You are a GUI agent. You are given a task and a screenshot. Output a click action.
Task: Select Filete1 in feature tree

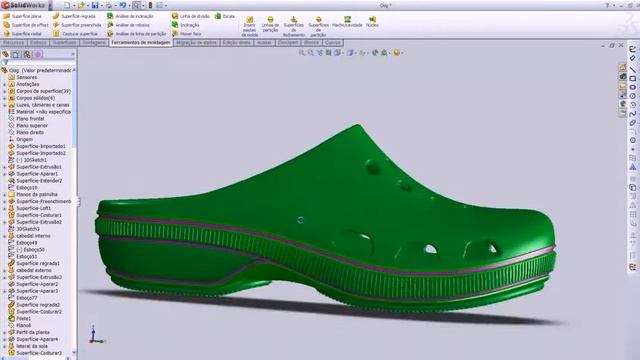click(23, 318)
